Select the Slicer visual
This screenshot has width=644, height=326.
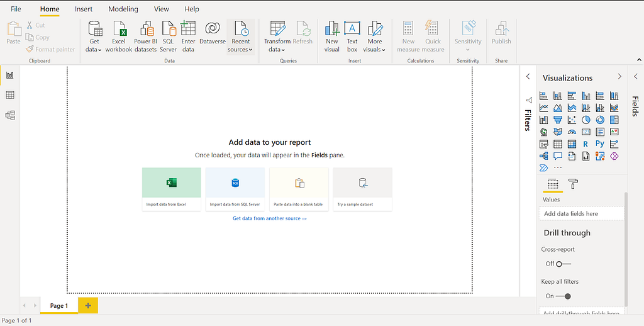click(x=543, y=144)
